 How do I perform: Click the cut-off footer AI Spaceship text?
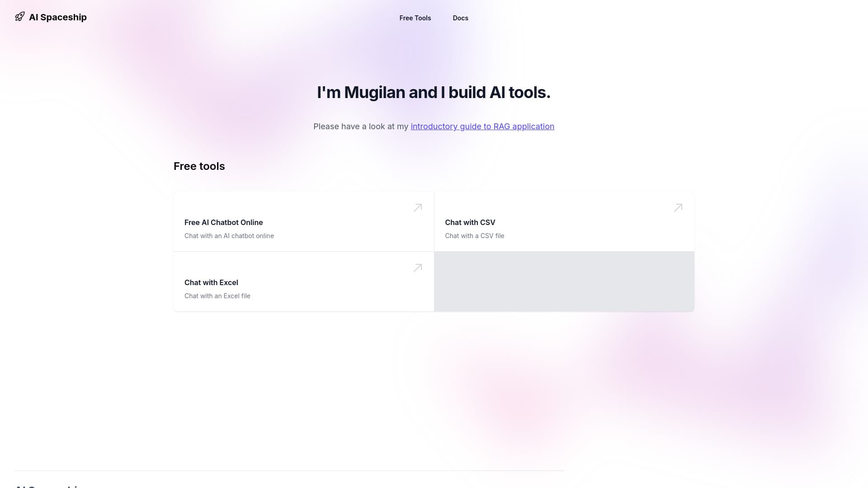[x=47, y=486]
